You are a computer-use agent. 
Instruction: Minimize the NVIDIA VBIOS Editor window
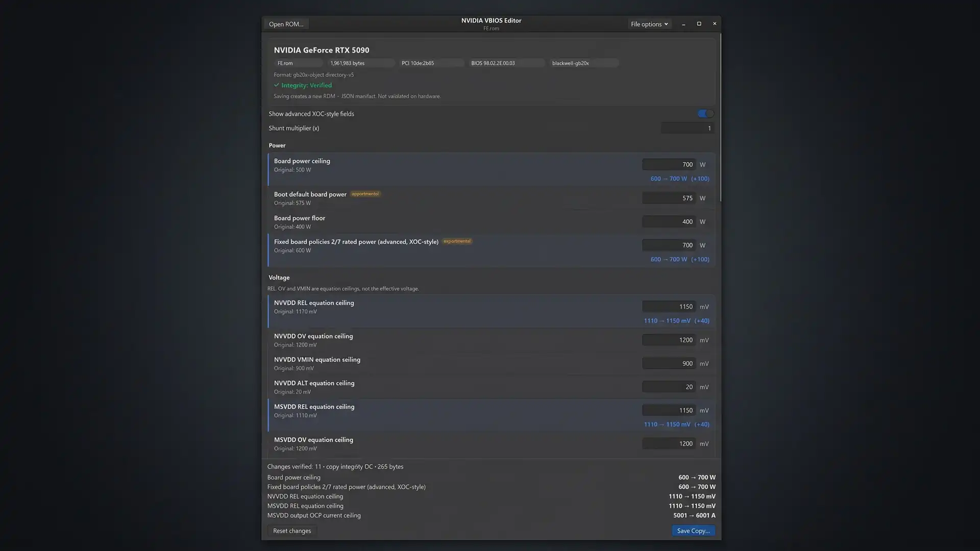683,24
